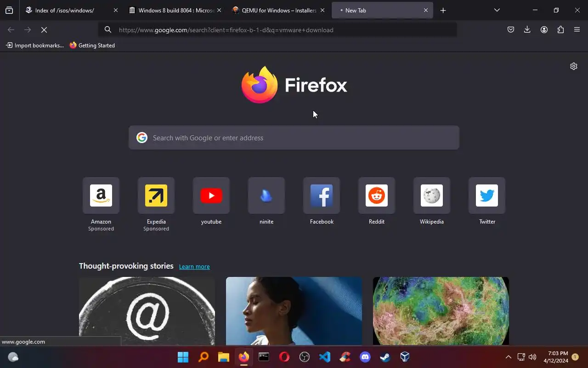Open Firefox View button
The height and width of the screenshot is (368, 588).
click(x=9, y=10)
